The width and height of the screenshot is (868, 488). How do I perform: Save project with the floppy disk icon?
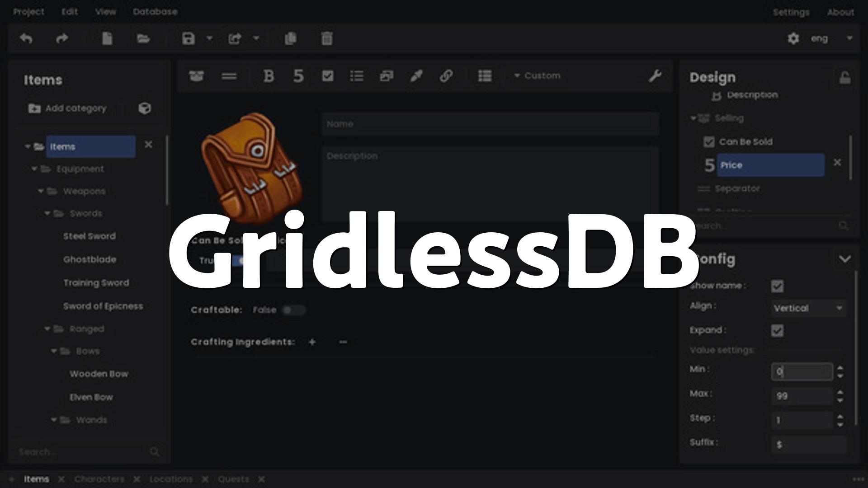click(189, 38)
